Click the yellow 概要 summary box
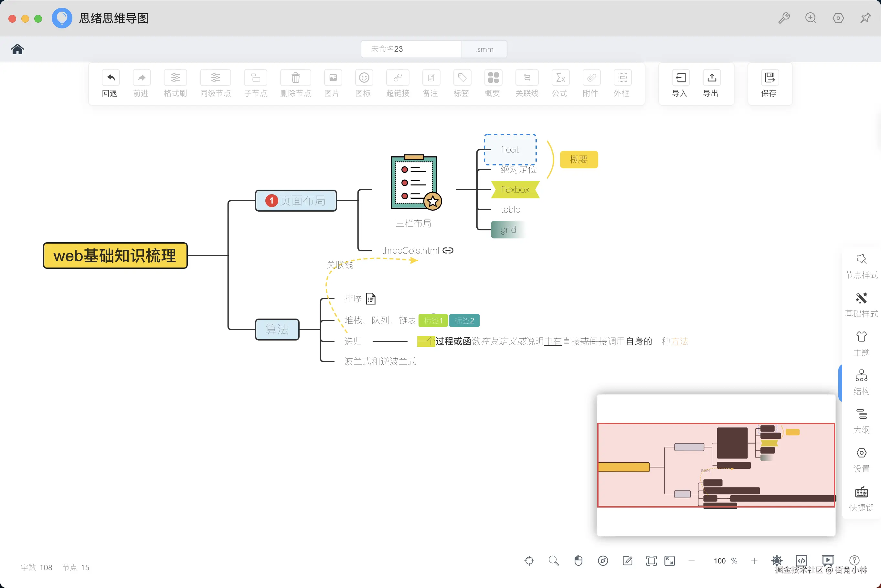 (x=578, y=159)
